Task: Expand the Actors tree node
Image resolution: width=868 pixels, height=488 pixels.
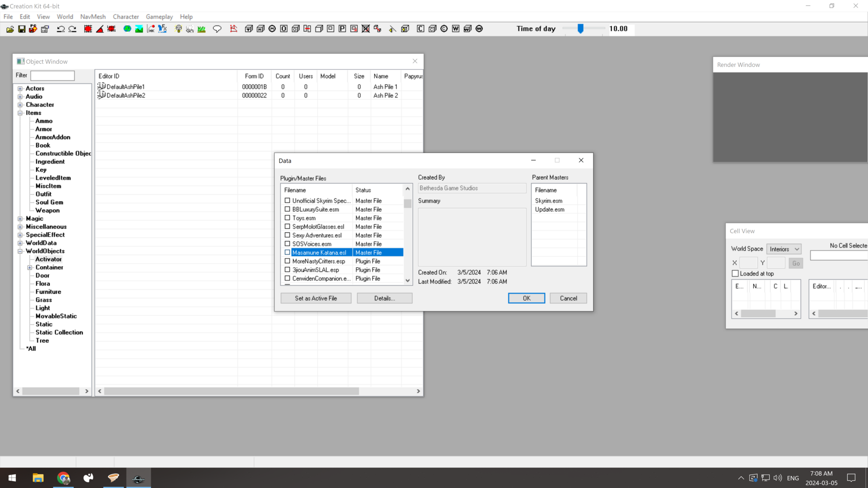Action: 20,89
